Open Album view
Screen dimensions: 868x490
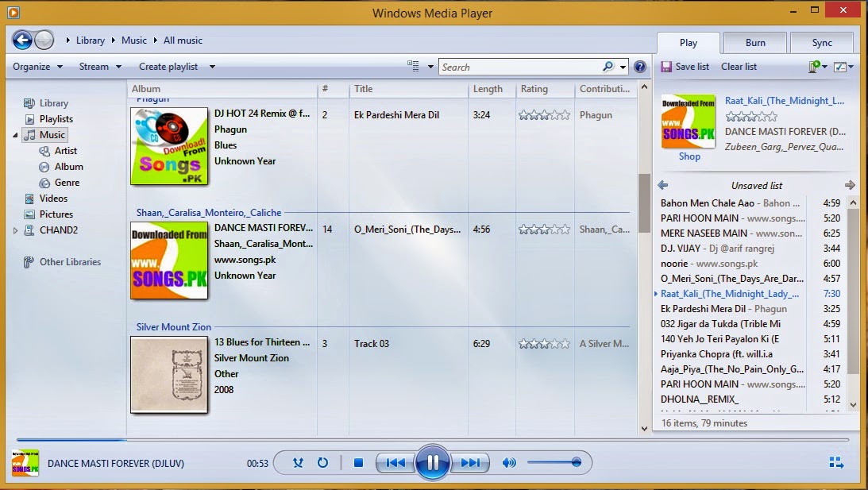click(68, 167)
